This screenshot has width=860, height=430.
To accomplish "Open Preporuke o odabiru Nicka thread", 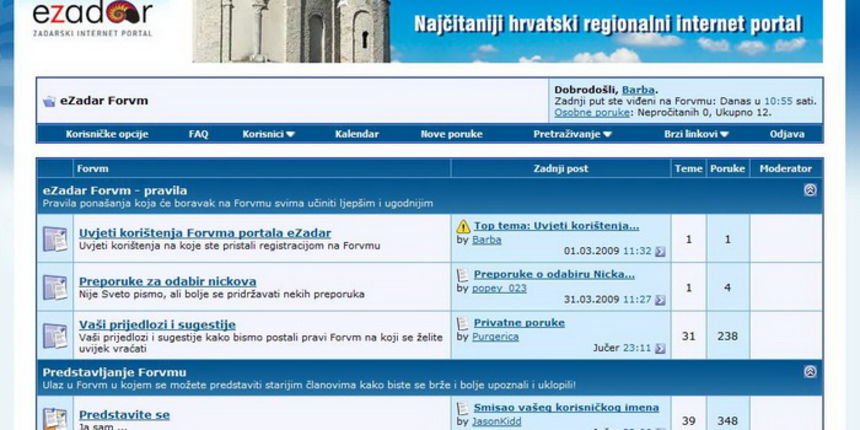I will (554, 274).
